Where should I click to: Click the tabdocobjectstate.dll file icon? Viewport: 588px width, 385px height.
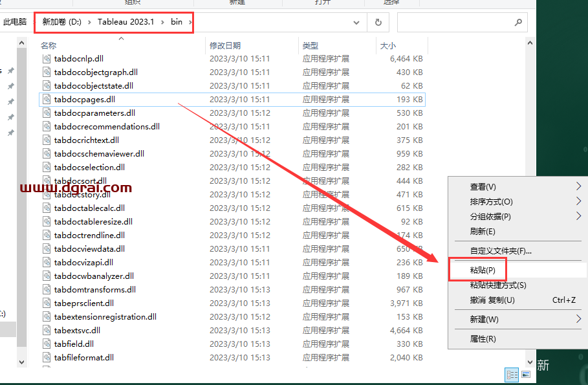coord(47,85)
